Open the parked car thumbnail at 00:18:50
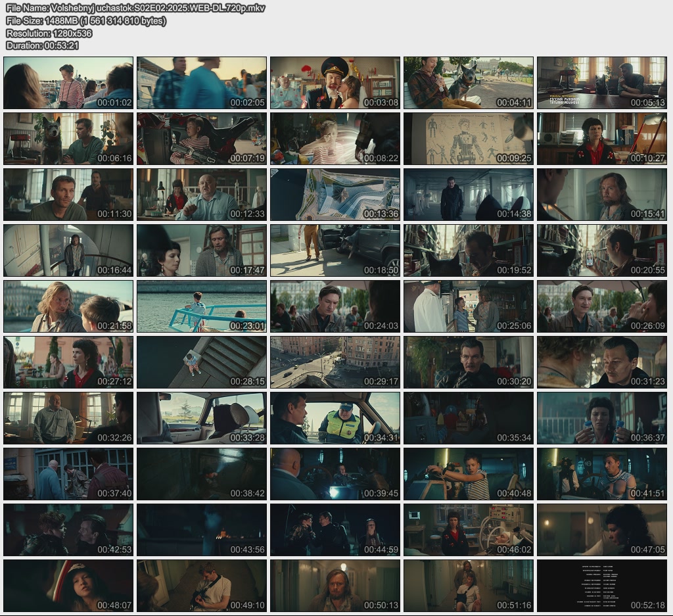Viewport: 673px width, 616px height. tap(335, 250)
